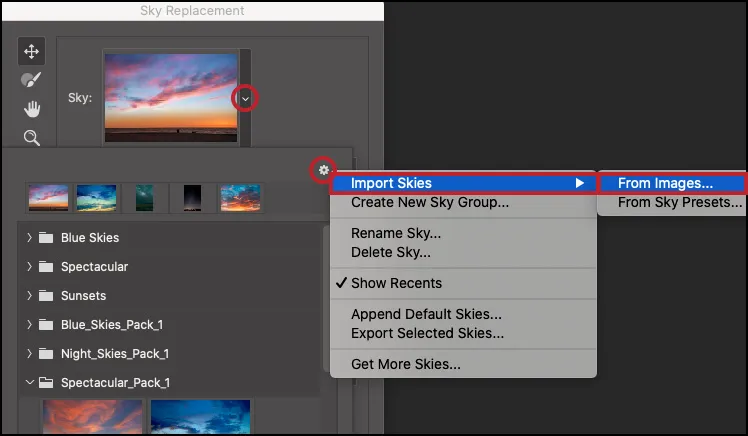748x436 pixels.
Task: Collapse the Spectacular_Pack_1 folder
Action: click(30, 383)
